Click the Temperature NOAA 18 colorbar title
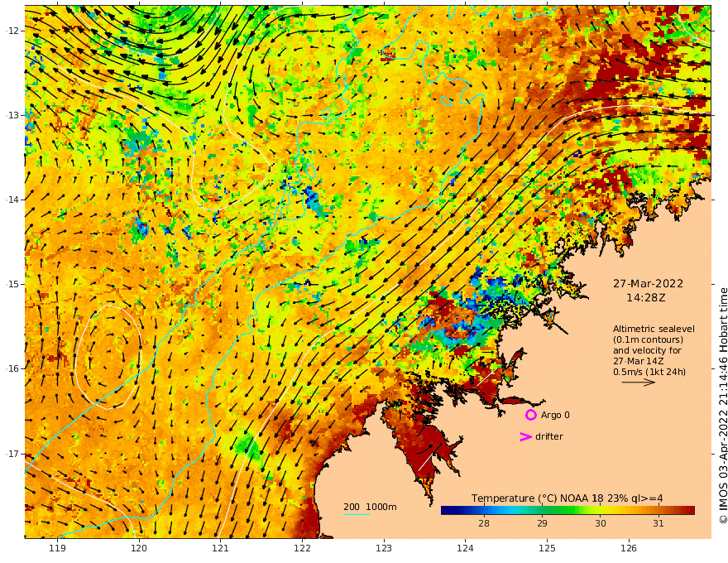Screen dimensions: 728x563 point(568,498)
